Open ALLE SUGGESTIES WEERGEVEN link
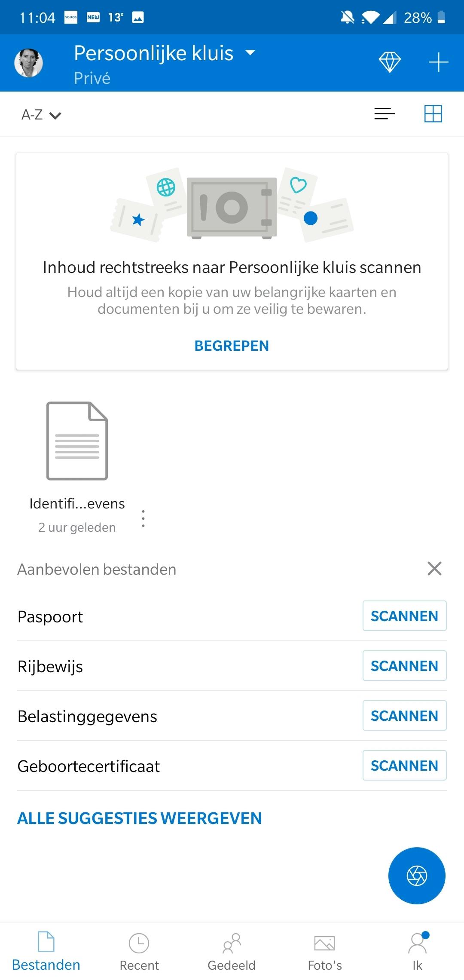This screenshot has width=464, height=980. 140,818
